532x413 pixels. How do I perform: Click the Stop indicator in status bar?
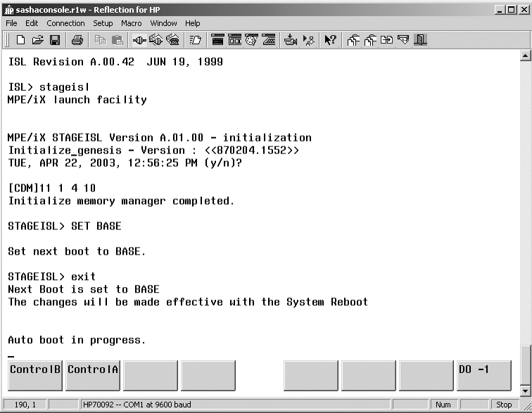[x=504, y=405]
